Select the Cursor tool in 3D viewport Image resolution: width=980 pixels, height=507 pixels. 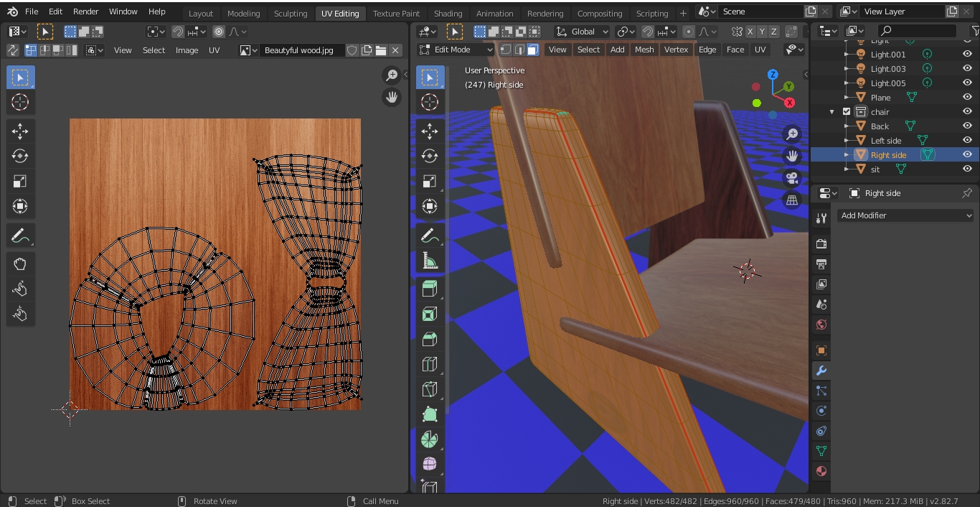430,102
